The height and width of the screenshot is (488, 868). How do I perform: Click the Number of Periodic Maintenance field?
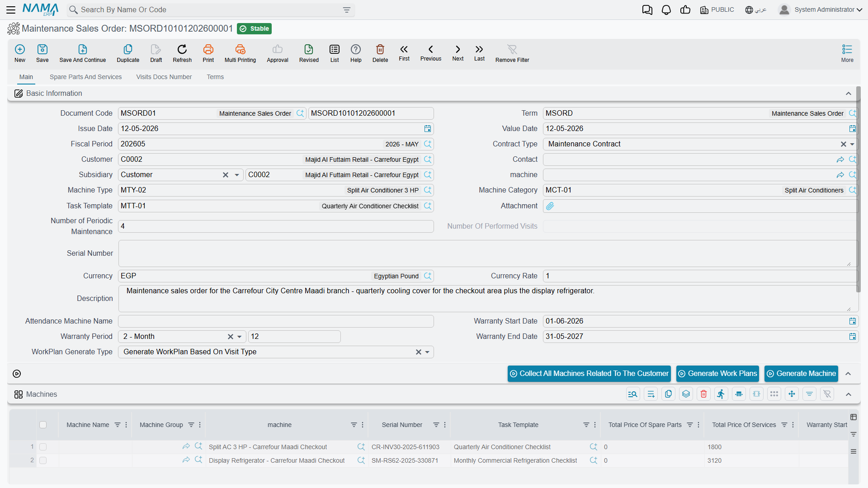coord(276,226)
